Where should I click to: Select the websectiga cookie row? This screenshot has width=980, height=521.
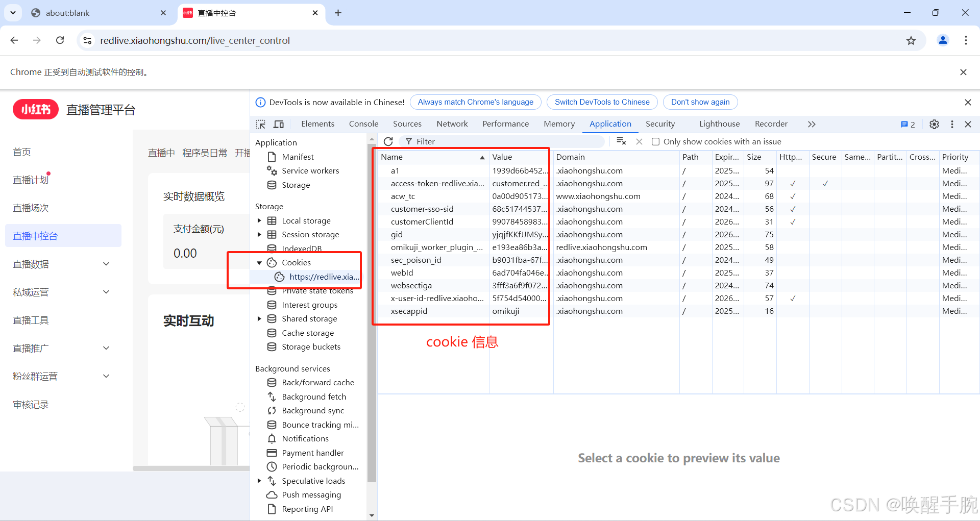678,285
